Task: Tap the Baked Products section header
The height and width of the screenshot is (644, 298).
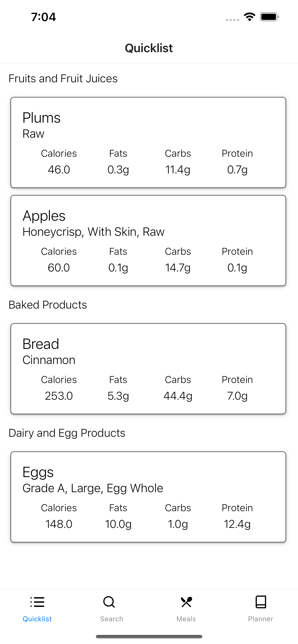Action: pos(48,305)
